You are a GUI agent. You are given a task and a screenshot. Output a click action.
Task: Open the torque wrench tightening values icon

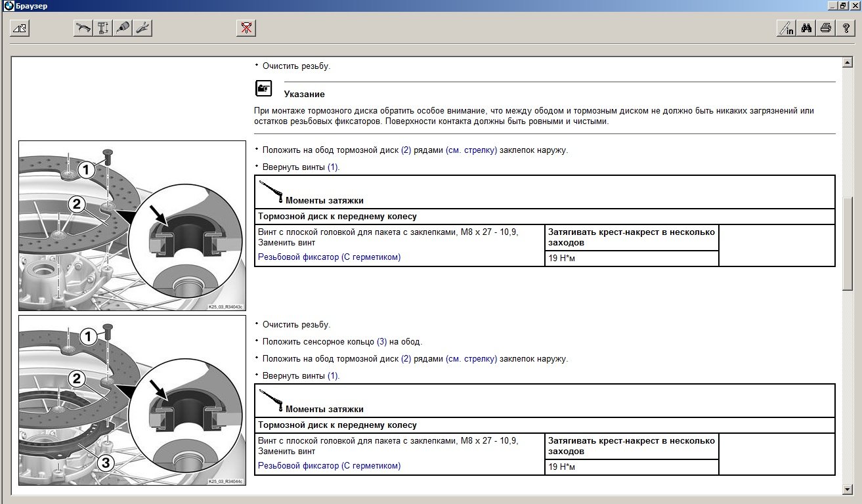(x=83, y=28)
